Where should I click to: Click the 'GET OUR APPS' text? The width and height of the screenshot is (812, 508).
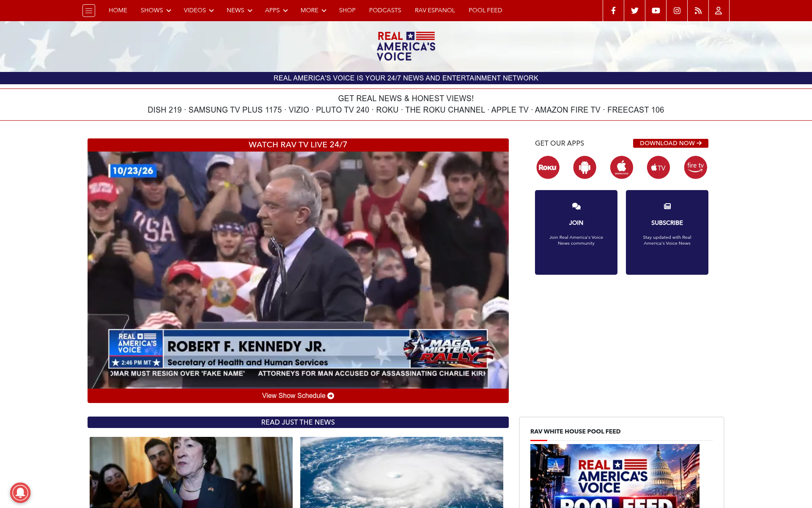coord(560,143)
